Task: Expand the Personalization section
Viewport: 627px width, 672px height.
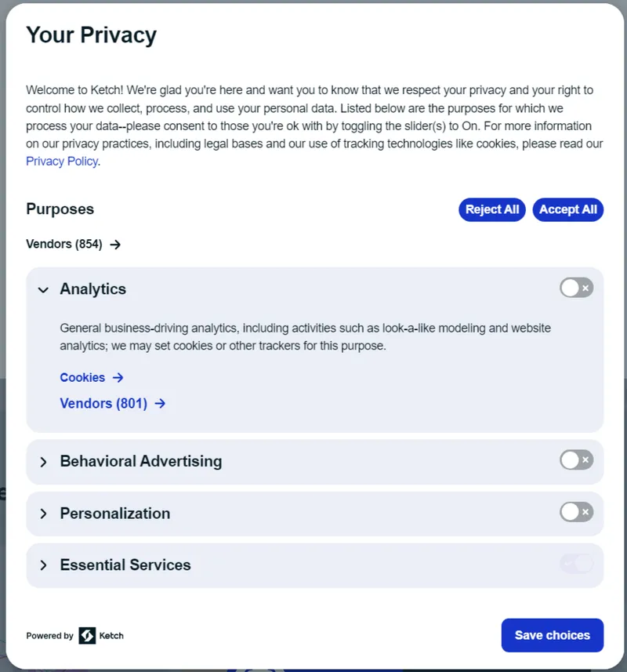Action: [44, 514]
